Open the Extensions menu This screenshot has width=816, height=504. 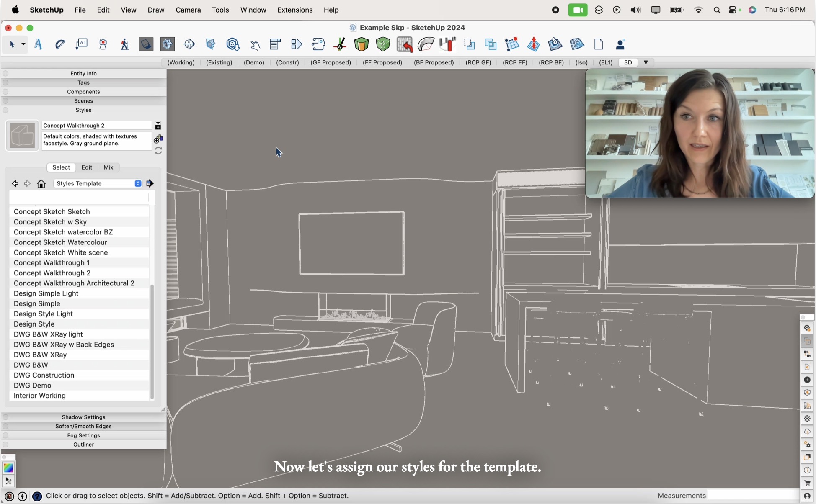[295, 10]
